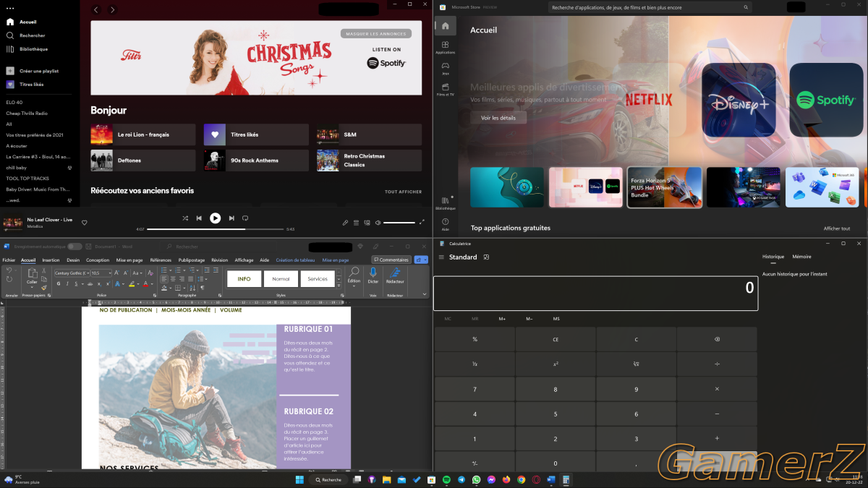Open connect to a device in Spotify
This screenshot has width=868, height=488.
click(367, 223)
